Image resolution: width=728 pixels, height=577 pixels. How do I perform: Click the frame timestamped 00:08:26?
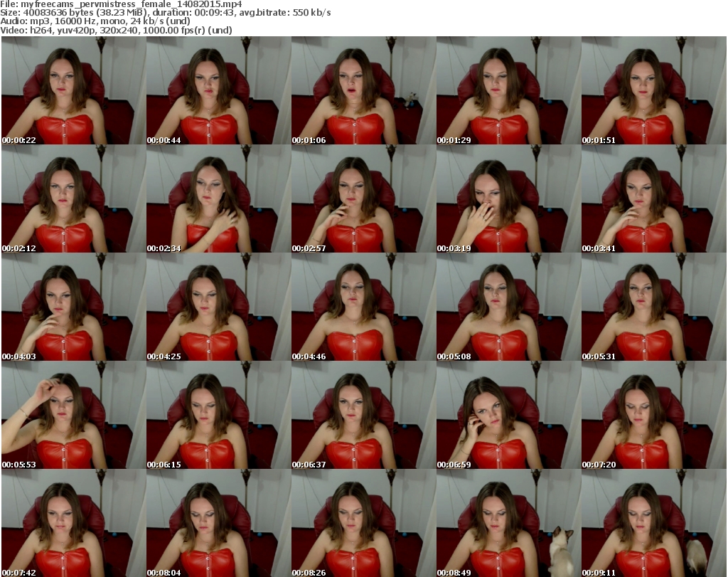pos(363,523)
